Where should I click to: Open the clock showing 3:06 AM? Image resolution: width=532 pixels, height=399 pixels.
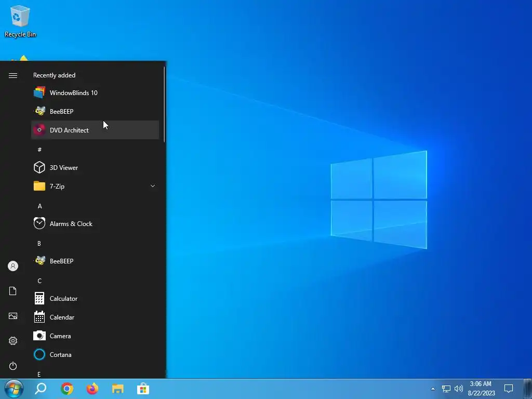(x=481, y=389)
